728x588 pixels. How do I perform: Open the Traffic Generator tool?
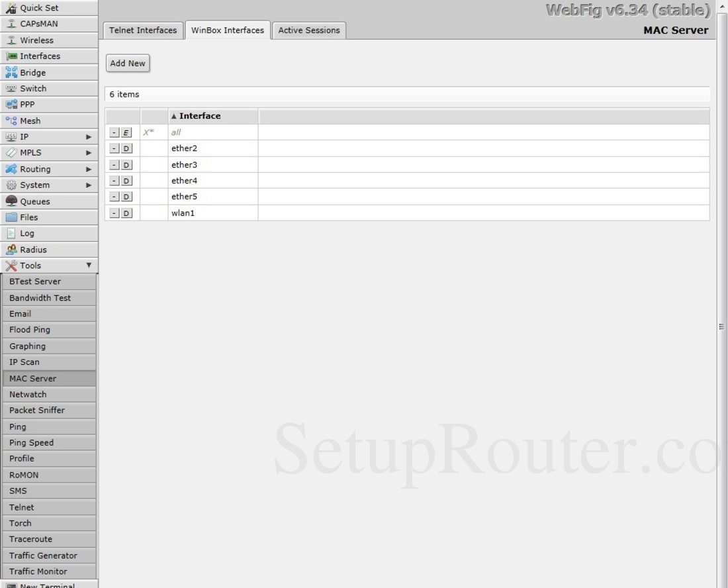click(x=49, y=556)
